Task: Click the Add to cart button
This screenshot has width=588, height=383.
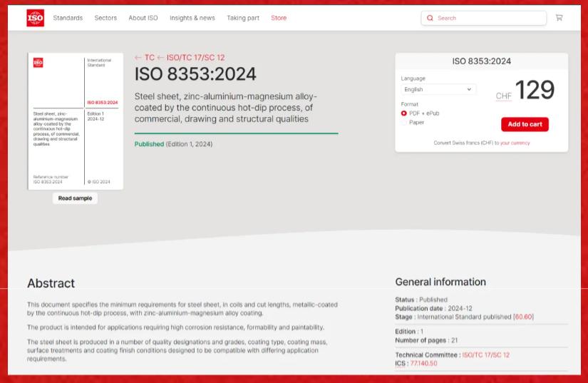Action: point(525,124)
